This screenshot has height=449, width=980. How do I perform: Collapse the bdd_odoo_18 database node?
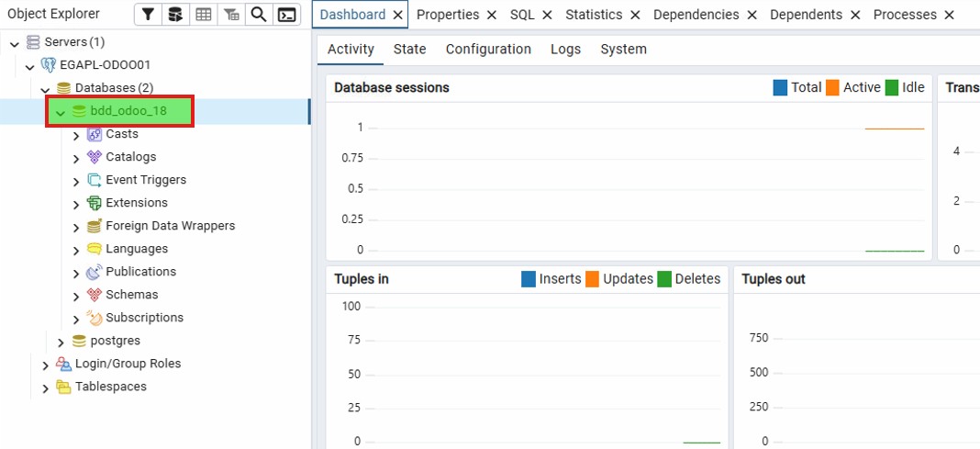point(61,112)
